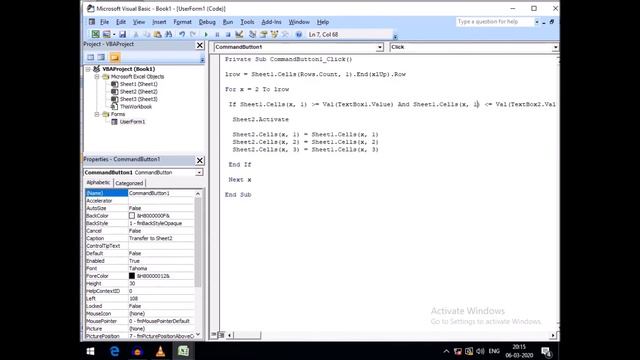Open the Insert menu
This screenshot has height=360, width=640.
tap(159, 22)
